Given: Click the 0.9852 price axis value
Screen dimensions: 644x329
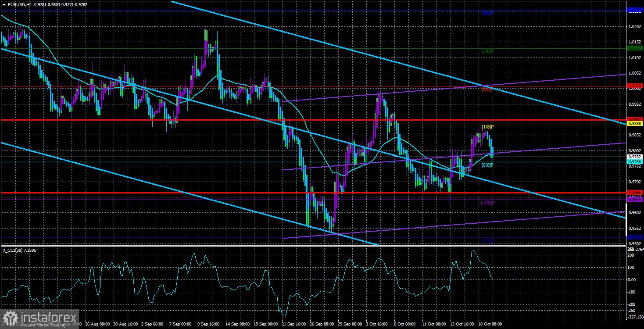Looking at the screenshot, I should [x=635, y=135].
